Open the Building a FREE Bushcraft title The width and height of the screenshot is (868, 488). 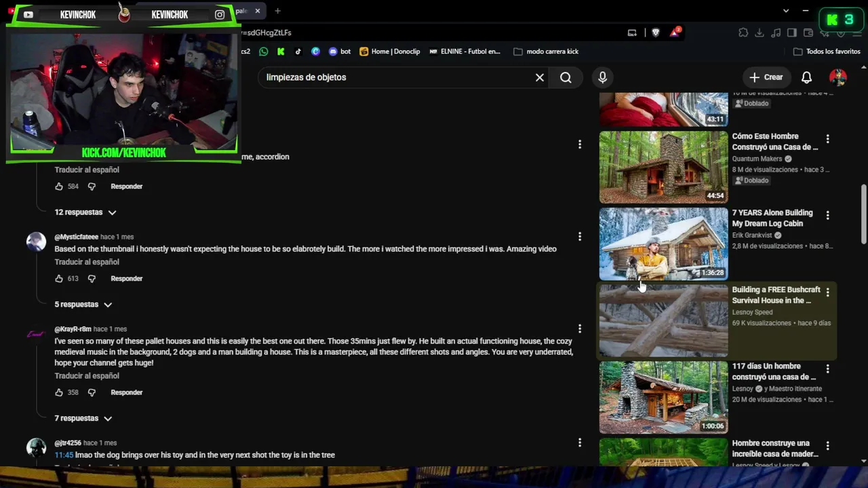coord(776,295)
